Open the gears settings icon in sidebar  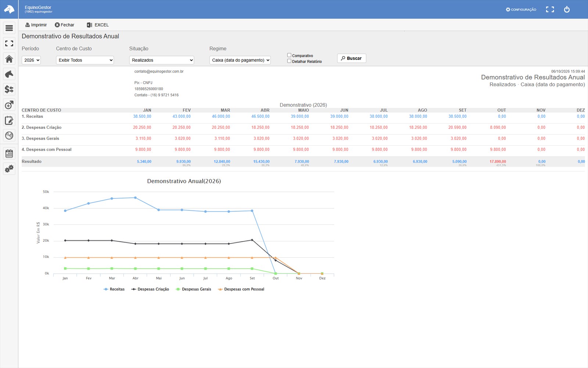9,169
